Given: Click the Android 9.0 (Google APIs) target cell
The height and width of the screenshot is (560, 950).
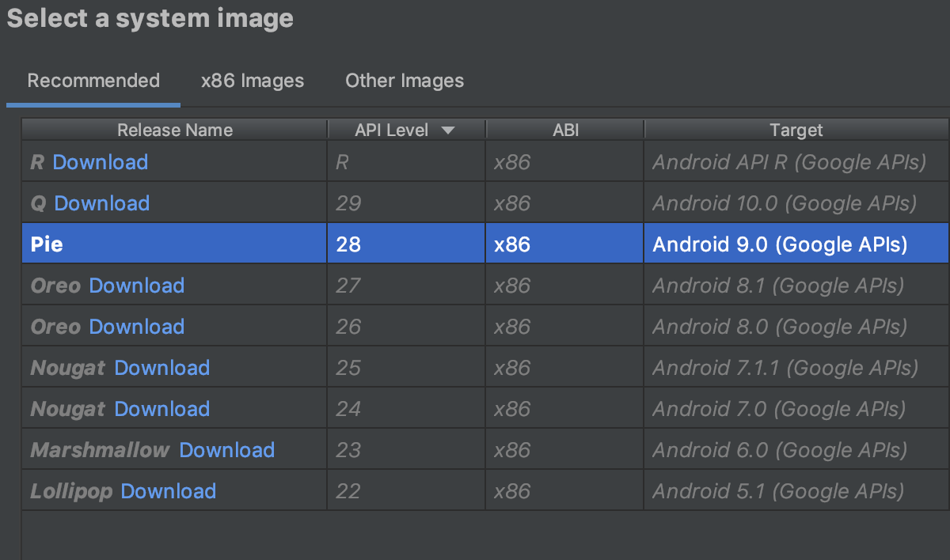Looking at the screenshot, I should pyautogui.click(x=796, y=244).
